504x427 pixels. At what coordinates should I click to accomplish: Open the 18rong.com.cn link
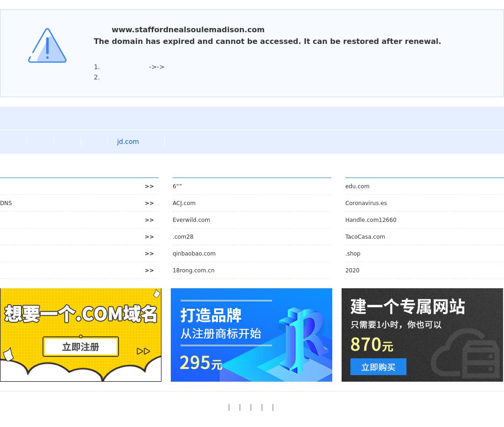click(194, 270)
